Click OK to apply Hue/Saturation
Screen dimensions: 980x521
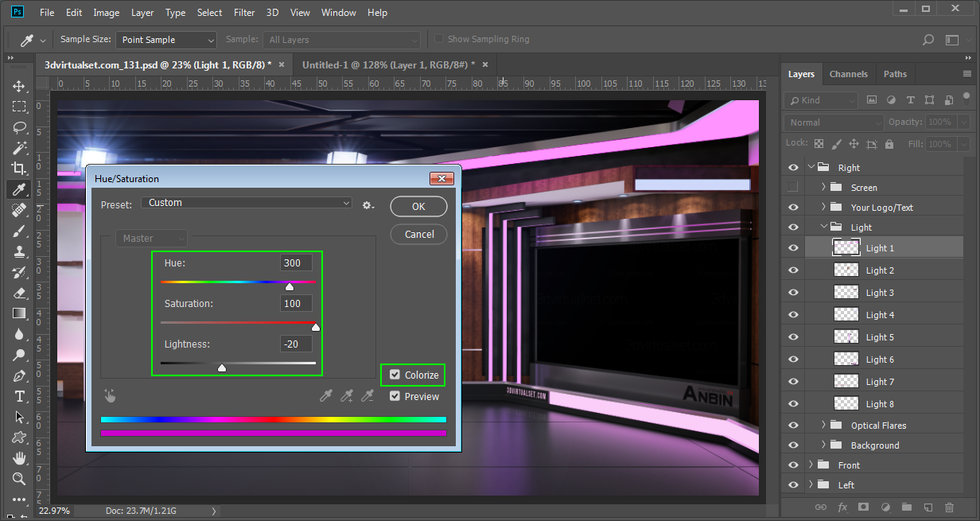[418, 206]
